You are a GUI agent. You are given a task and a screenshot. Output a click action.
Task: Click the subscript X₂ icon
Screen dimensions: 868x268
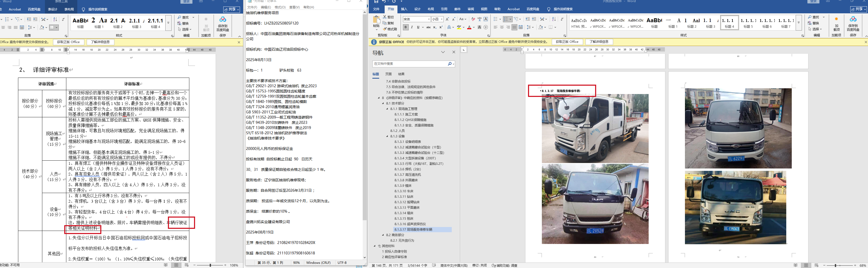(435, 27)
